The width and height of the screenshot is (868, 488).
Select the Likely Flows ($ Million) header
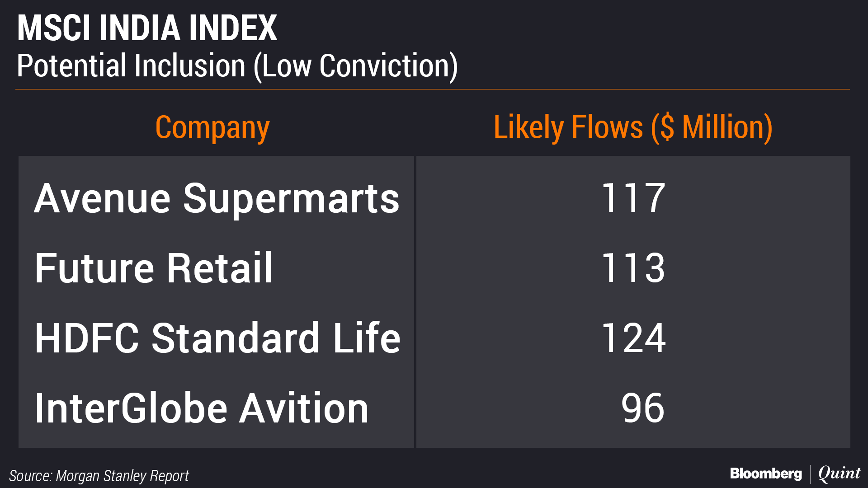[632, 127]
